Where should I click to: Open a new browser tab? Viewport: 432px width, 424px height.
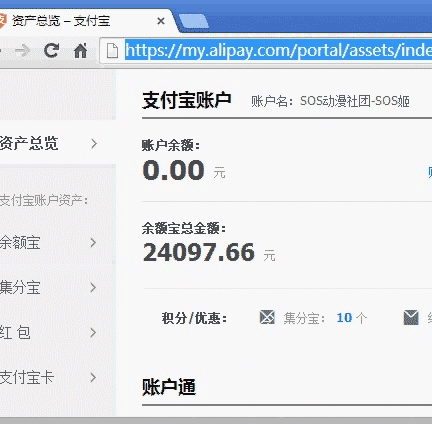(x=194, y=22)
